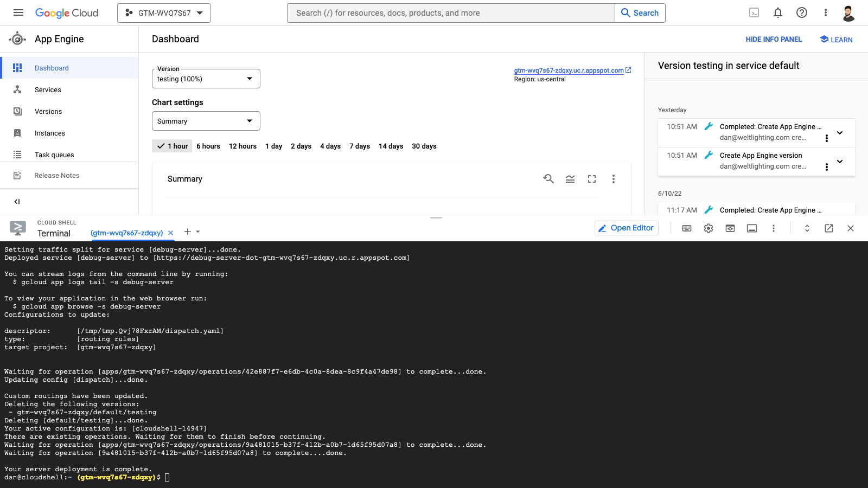
Task: Open Versions in the sidebar
Action: [x=69, y=111]
